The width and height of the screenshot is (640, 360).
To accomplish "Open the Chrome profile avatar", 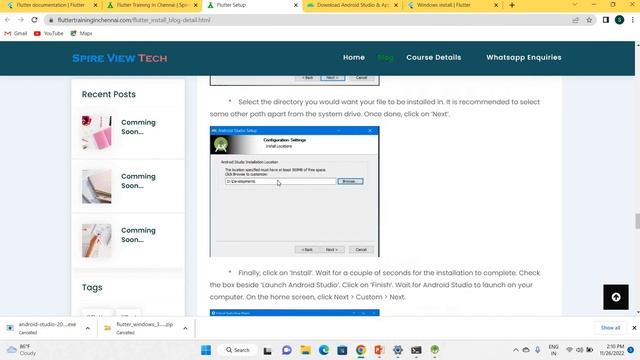I will (619, 20).
